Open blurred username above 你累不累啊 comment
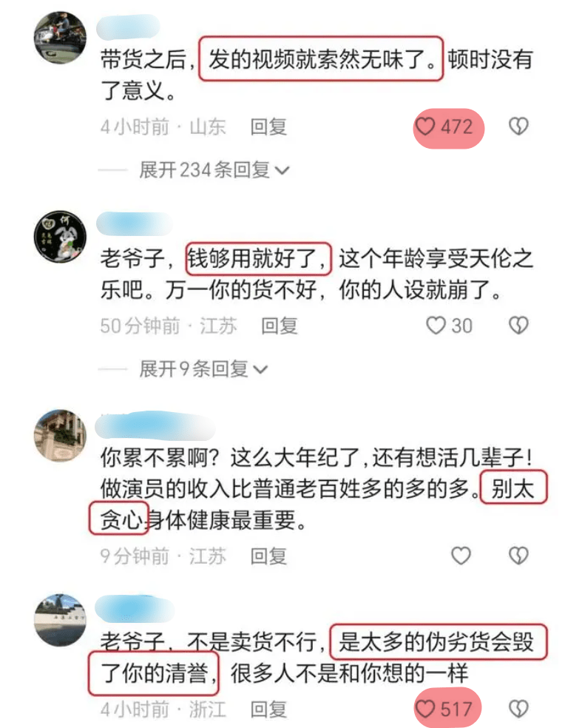Viewport: 565px width, 728px height. [155, 425]
